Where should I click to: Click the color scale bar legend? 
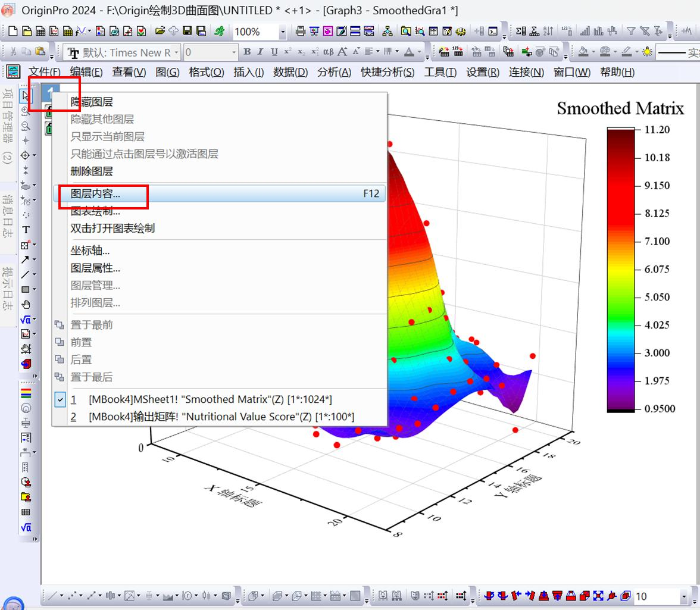click(620, 269)
